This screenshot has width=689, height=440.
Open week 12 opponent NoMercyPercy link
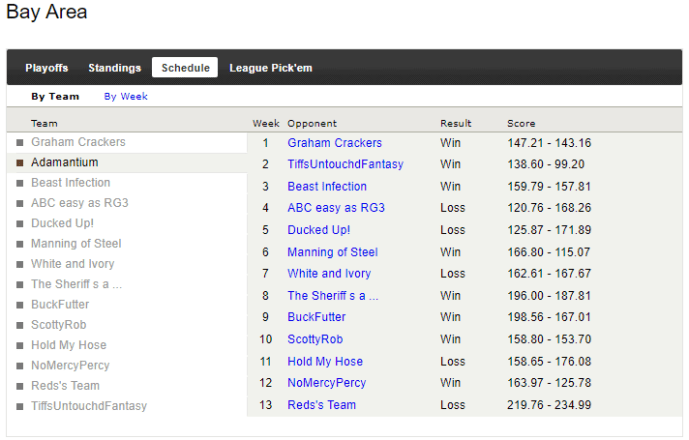pos(326,383)
